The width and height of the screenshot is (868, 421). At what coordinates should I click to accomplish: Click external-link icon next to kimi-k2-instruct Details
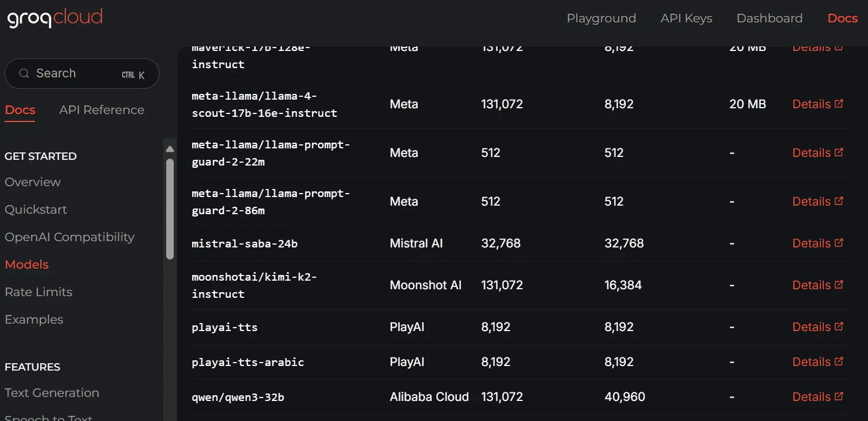[x=839, y=285]
